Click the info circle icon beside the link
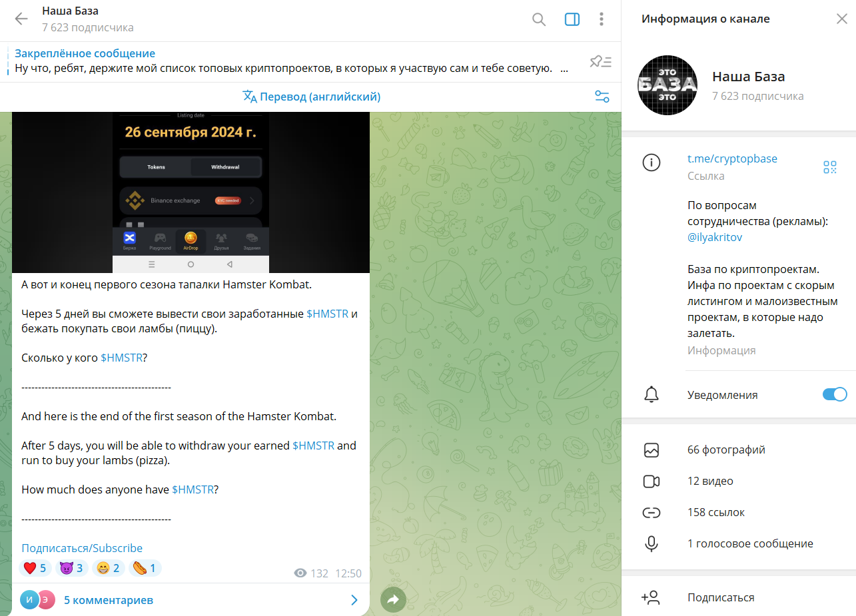This screenshot has height=616, width=856. [x=651, y=162]
